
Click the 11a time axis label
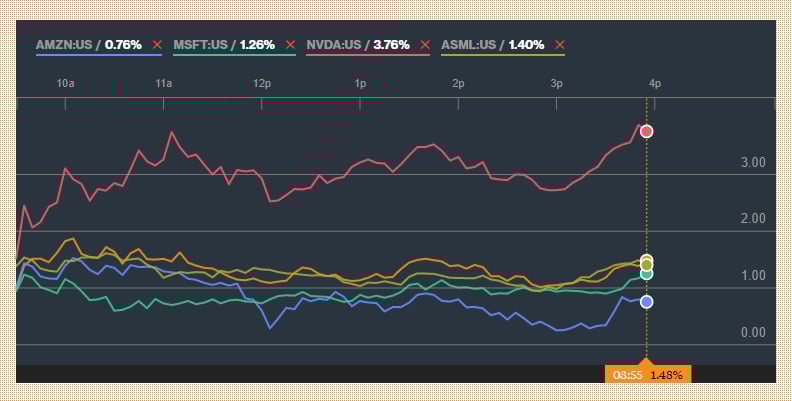click(x=164, y=83)
